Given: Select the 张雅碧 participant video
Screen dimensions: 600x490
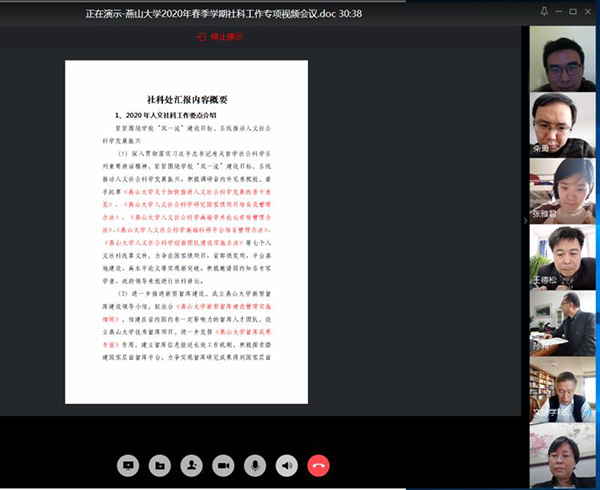Looking at the screenshot, I should 562,191.
